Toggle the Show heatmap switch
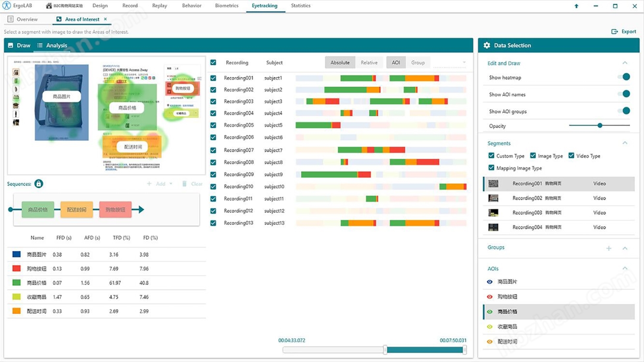 tap(624, 77)
